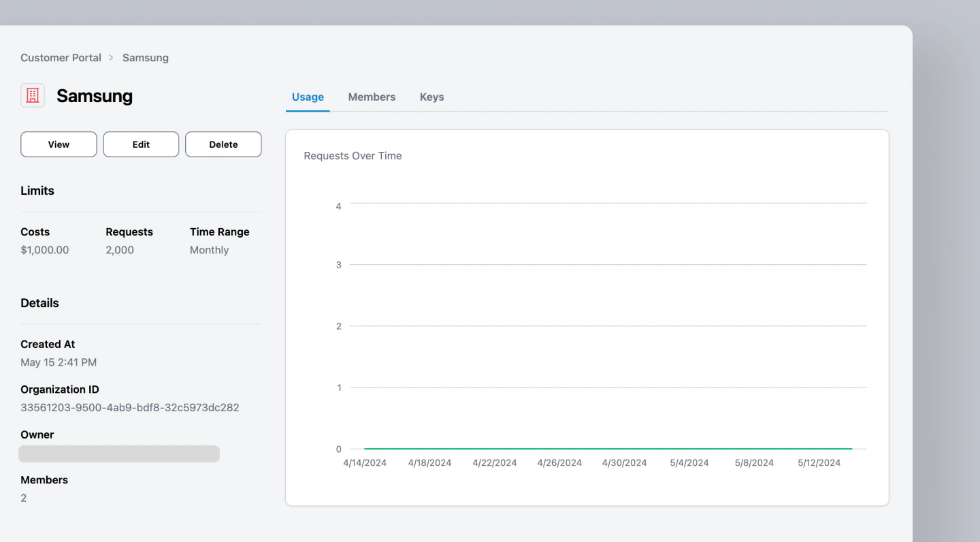This screenshot has width=980, height=542.
Task: Select the Organization ID value text
Action: (129, 406)
